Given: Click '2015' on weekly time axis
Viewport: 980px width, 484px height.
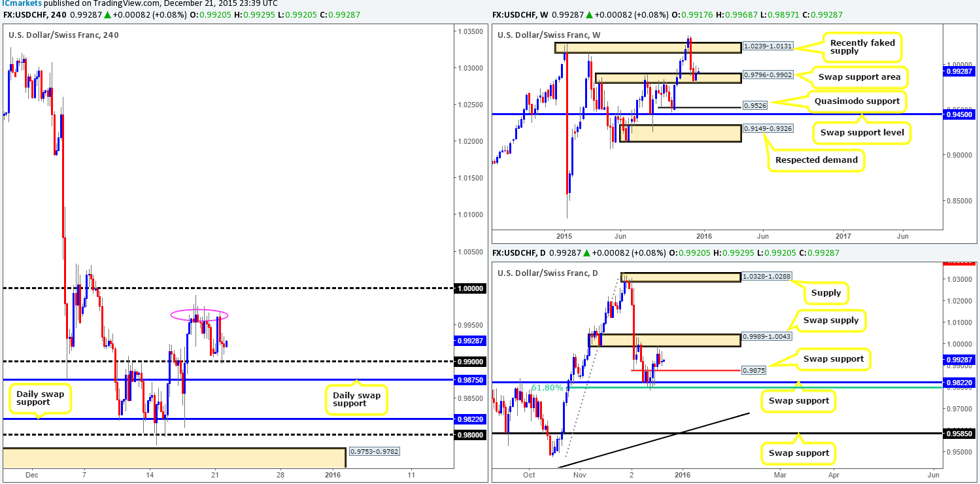Looking at the screenshot, I should click(564, 235).
